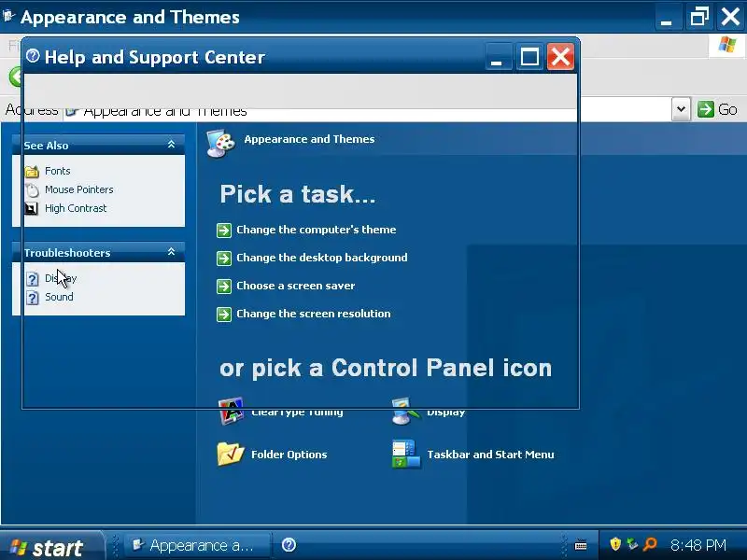The height and width of the screenshot is (560, 747).
Task: Select Change the computer's theme task
Action: click(x=317, y=230)
